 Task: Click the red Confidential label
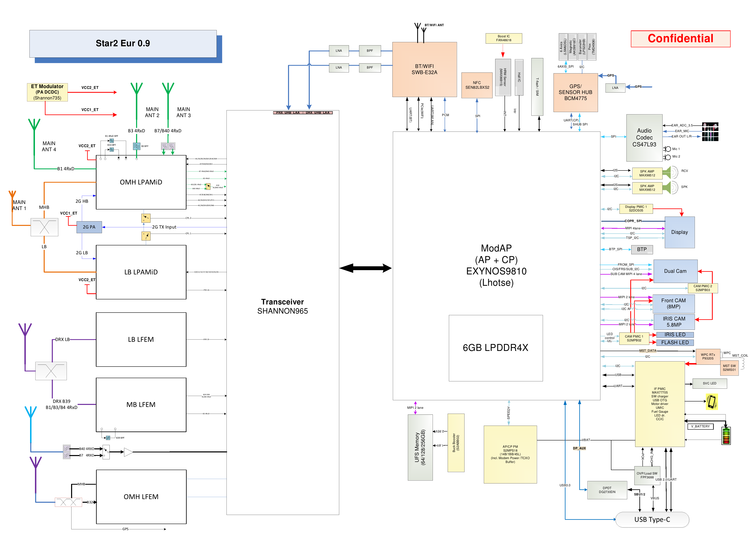pyautogui.click(x=681, y=39)
